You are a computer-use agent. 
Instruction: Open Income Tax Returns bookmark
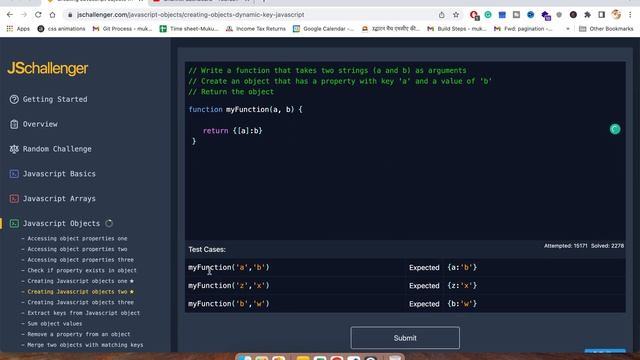click(256, 29)
